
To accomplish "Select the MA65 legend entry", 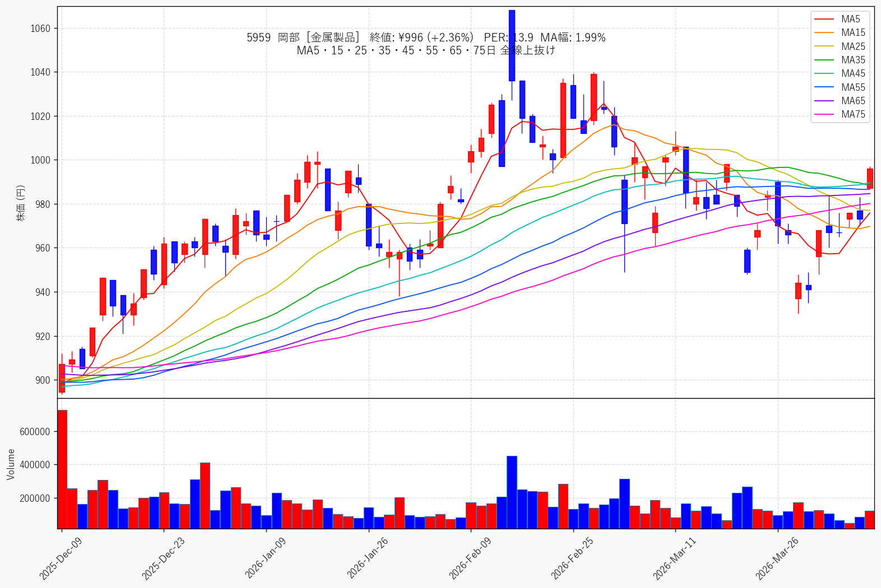I will point(840,101).
